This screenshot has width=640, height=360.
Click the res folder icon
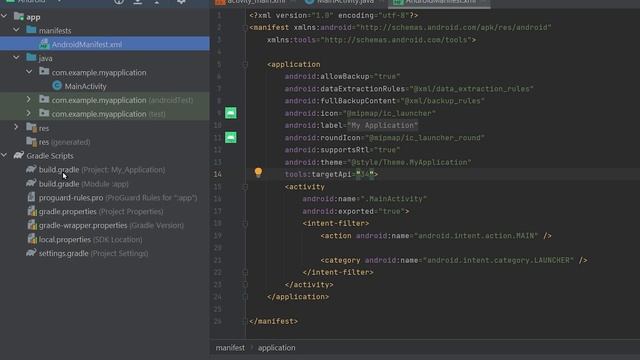pyautogui.click(x=31, y=128)
